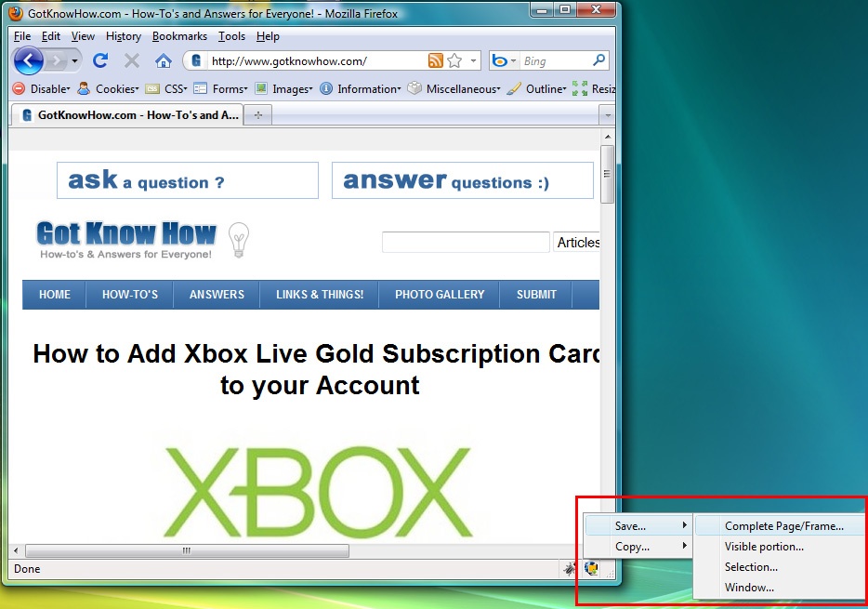
Task: Select Window... in the submenu
Action: (780, 588)
